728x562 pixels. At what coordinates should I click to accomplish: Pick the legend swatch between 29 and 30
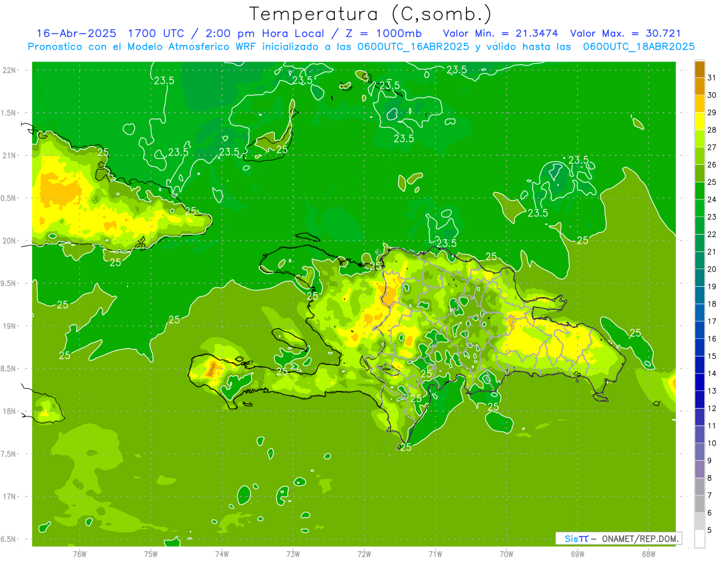pos(699,104)
